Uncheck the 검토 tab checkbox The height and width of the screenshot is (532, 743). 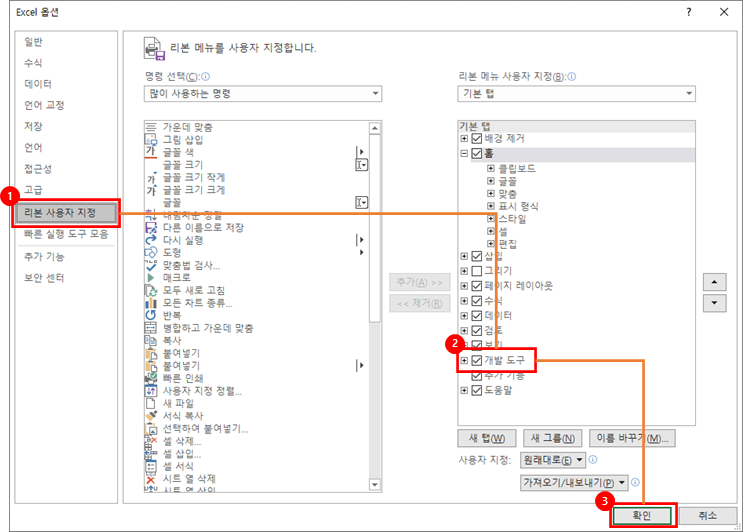pos(477,330)
